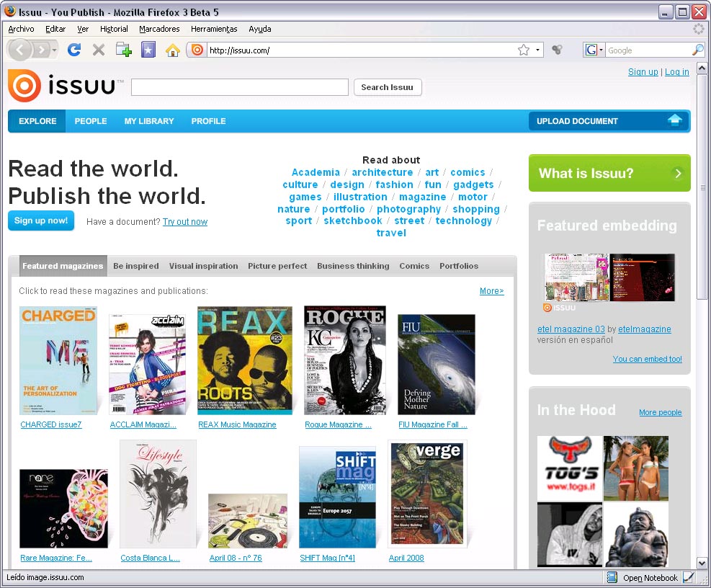The width and height of the screenshot is (711, 588).
Task: Switch to the Be inspired tab
Action: coord(136,266)
